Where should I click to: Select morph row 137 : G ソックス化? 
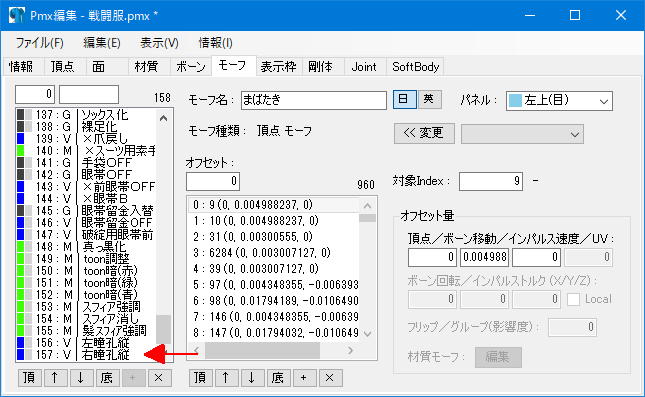(x=86, y=115)
